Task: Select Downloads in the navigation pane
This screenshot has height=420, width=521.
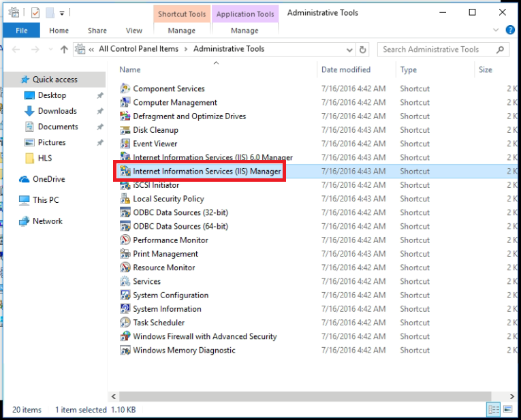Action: click(x=57, y=111)
